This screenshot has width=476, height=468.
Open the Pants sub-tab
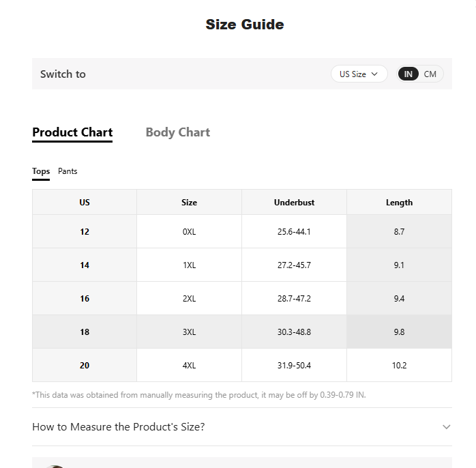(x=68, y=171)
